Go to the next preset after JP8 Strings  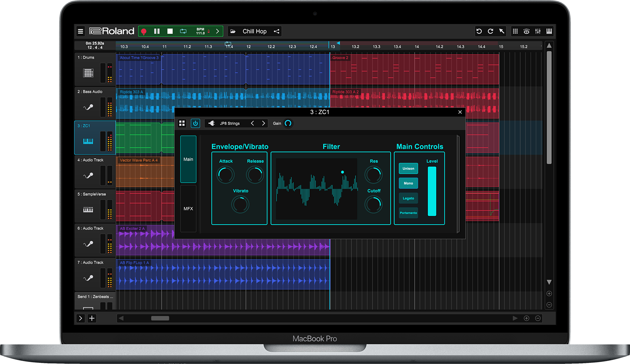(263, 123)
